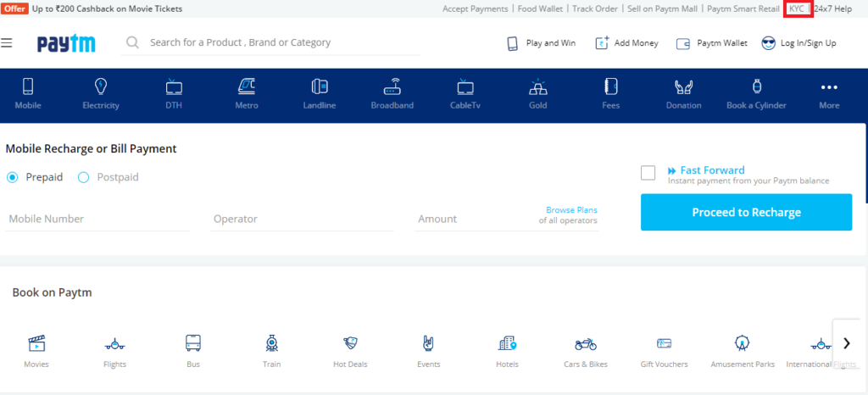Open the Operator dropdown field
Image resolution: width=868 pixels, height=395 pixels.
(303, 219)
